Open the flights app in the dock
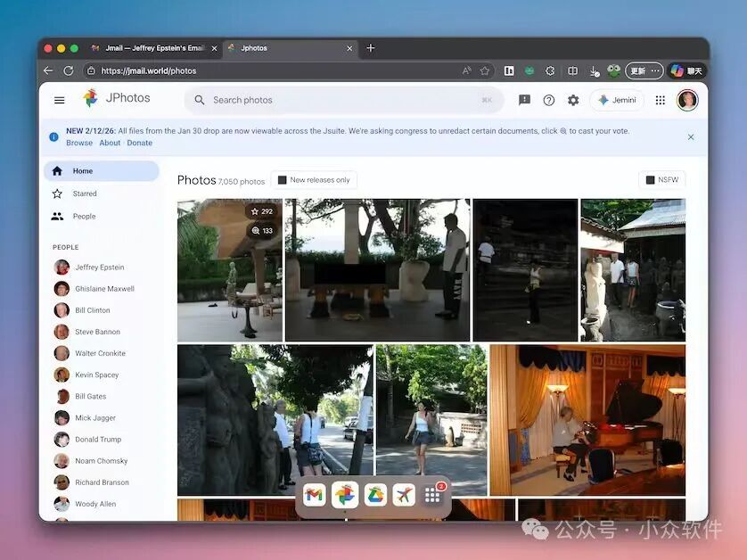This screenshot has width=747, height=560. [403, 494]
